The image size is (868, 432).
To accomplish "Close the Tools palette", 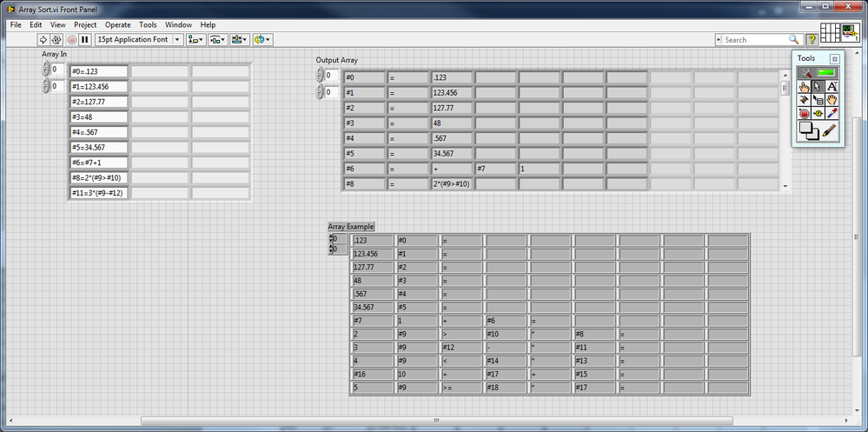I will click(835, 59).
